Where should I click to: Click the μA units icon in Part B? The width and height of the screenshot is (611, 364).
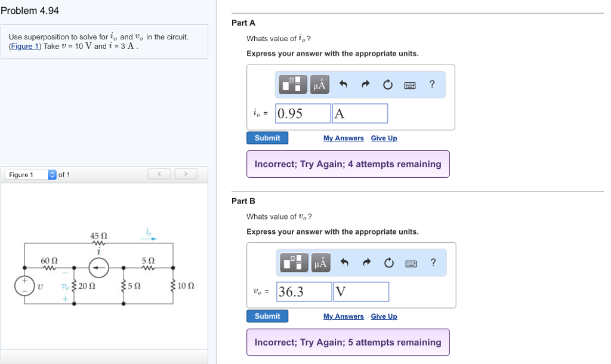point(320,263)
